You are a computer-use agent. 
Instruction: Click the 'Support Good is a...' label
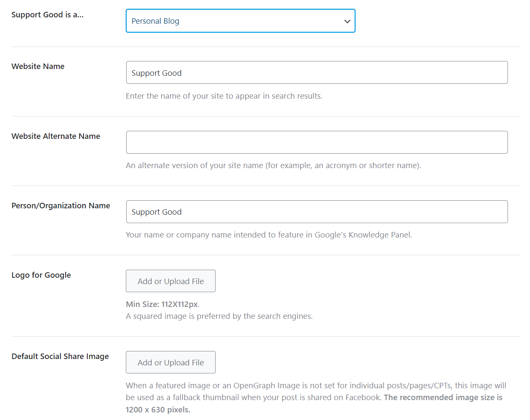point(47,15)
